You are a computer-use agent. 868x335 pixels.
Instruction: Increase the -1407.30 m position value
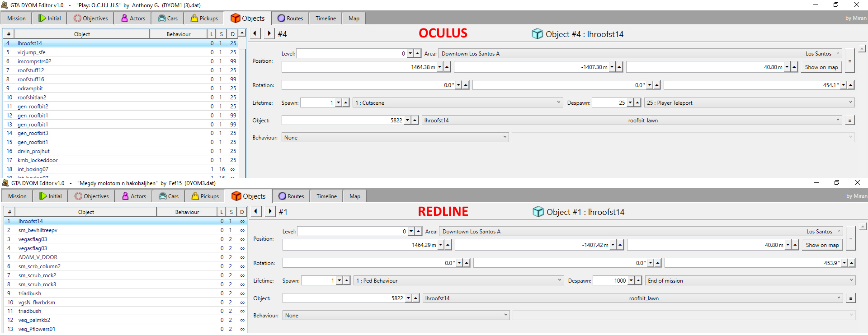[619, 67]
